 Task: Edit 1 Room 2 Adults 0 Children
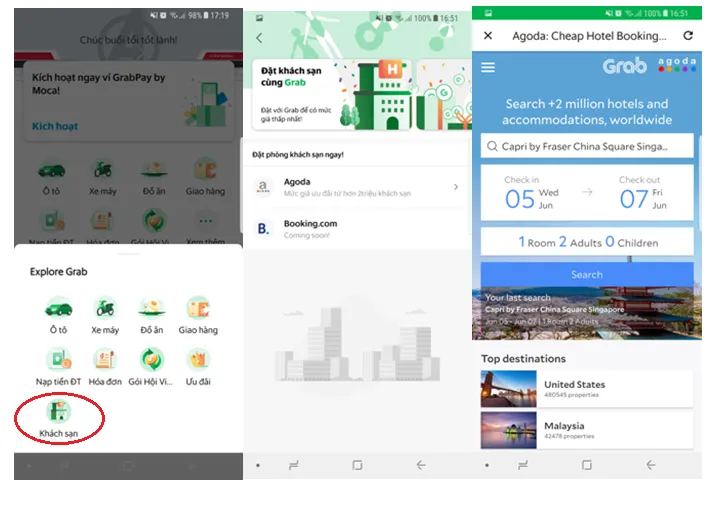(x=587, y=242)
